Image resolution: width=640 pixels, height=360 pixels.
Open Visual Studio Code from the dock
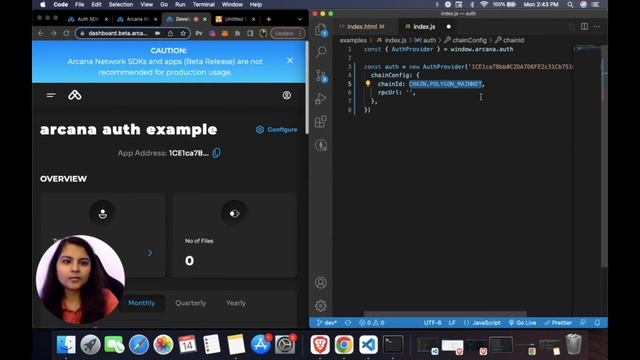tap(369, 344)
